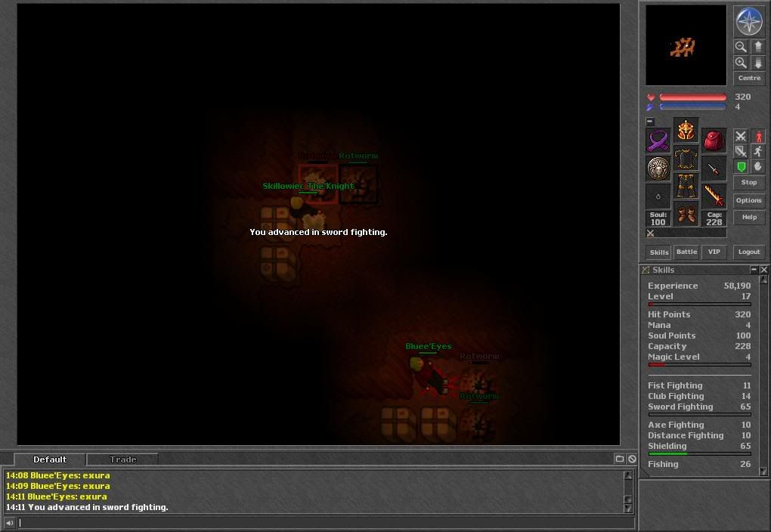Select the leather boots slot
This screenshot has height=532, width=771.
(x=686, y=215)
